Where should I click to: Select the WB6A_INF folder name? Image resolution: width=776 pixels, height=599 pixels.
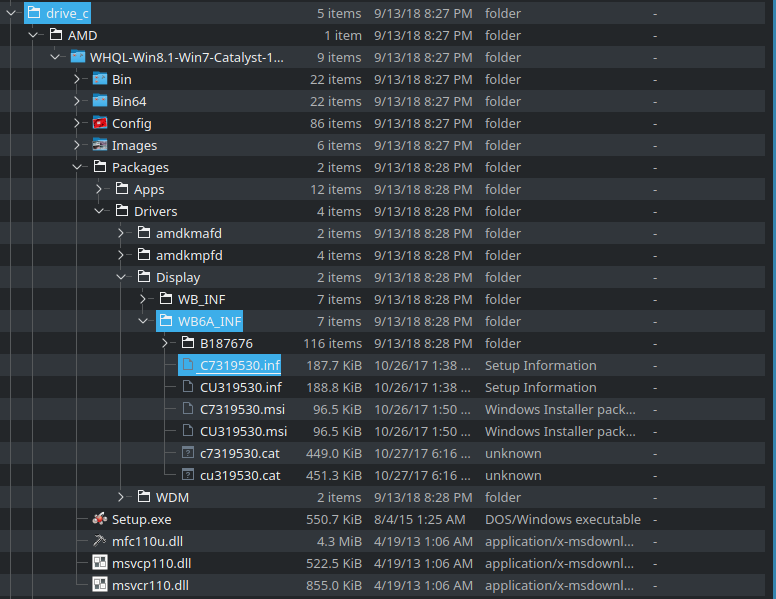point(209,321)
